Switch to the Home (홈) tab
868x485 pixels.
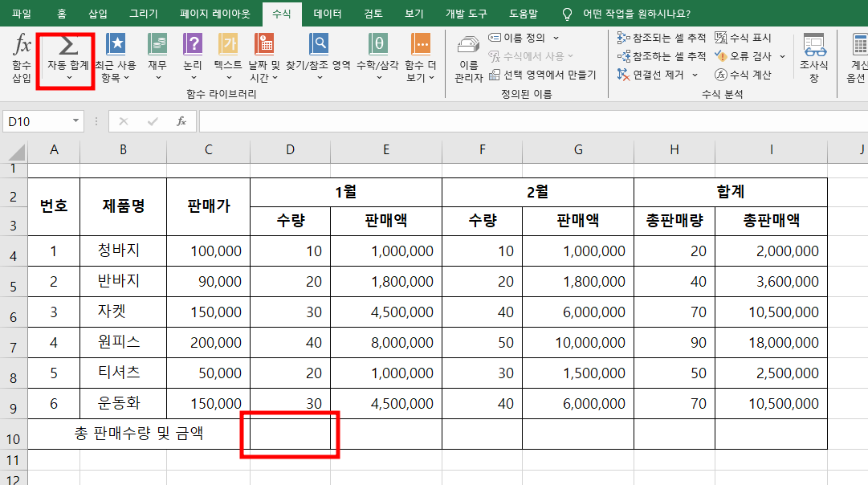pos(62,14)
